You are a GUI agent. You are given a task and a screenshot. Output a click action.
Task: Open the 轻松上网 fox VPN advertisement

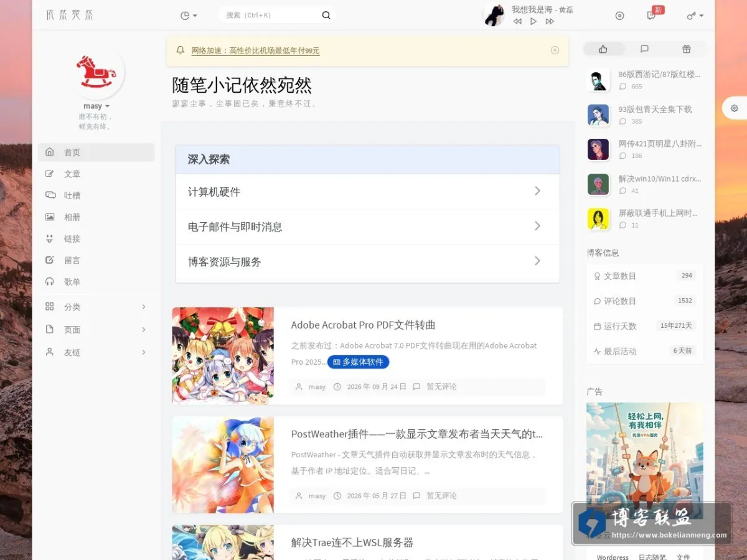tap(645, 460)
